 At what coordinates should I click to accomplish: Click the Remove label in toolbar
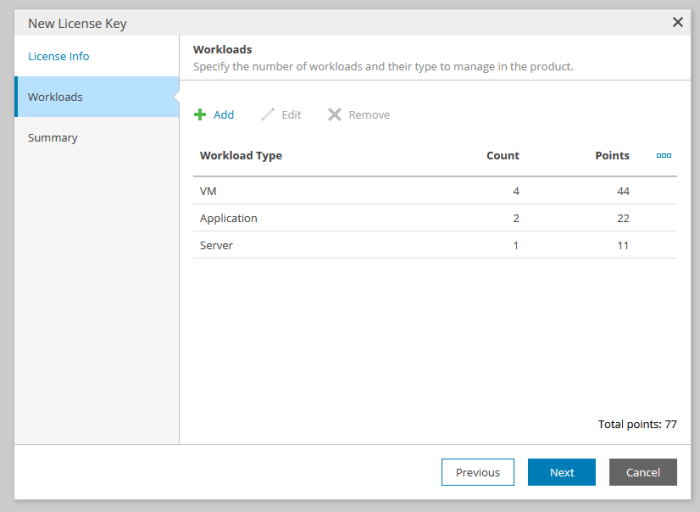[369, 115]
